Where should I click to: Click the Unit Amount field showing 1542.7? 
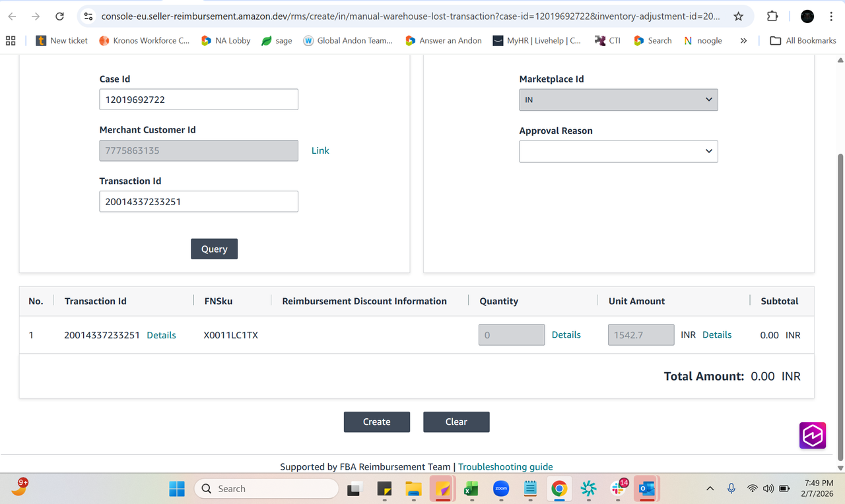click(641, 334)
